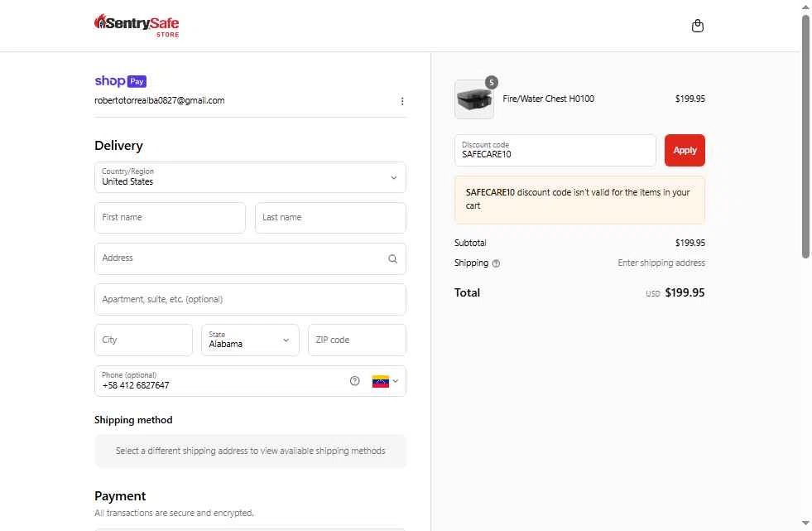Apply the discount code
This screenshot has height=531, width=812.
tap(685, 150)
